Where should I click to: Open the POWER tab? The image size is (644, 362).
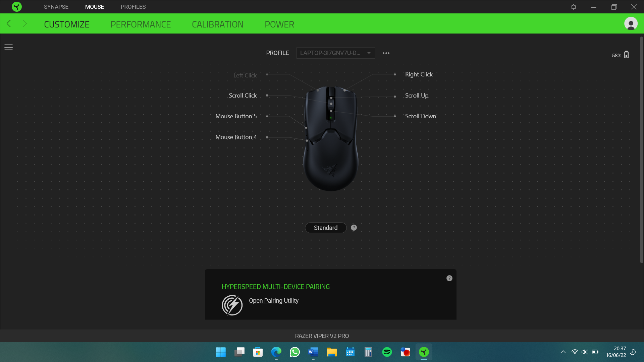click(279, 24)
